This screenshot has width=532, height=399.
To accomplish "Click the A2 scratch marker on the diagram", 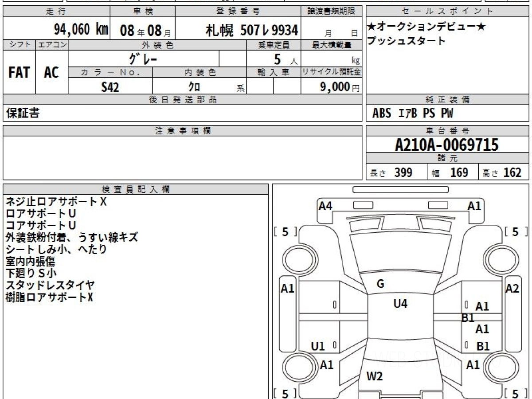I will [x=512, y=289].
